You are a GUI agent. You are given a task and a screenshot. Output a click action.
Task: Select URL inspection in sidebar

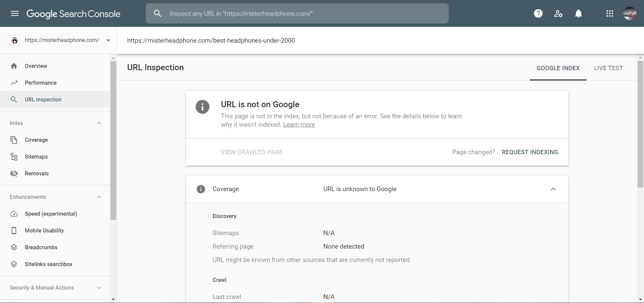55,99
